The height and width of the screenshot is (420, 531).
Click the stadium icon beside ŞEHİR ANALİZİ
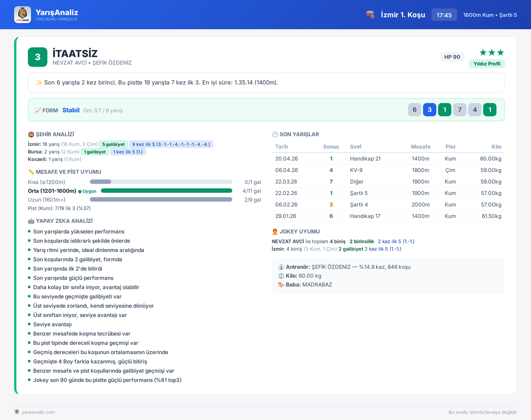click(x=31, y=134)
